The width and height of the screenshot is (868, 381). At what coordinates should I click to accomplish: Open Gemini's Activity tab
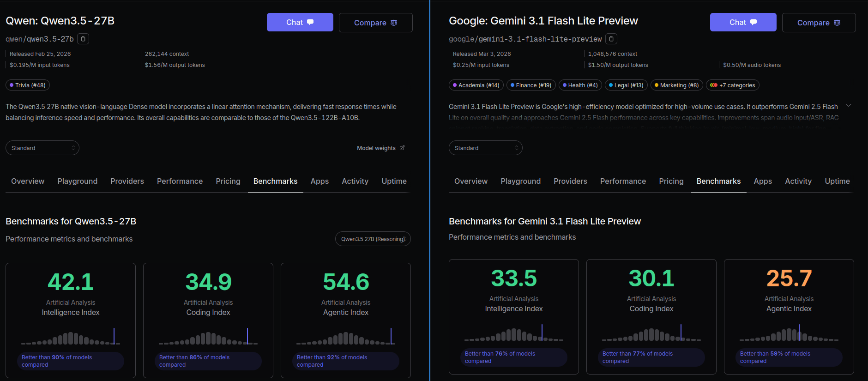(798, 181)
